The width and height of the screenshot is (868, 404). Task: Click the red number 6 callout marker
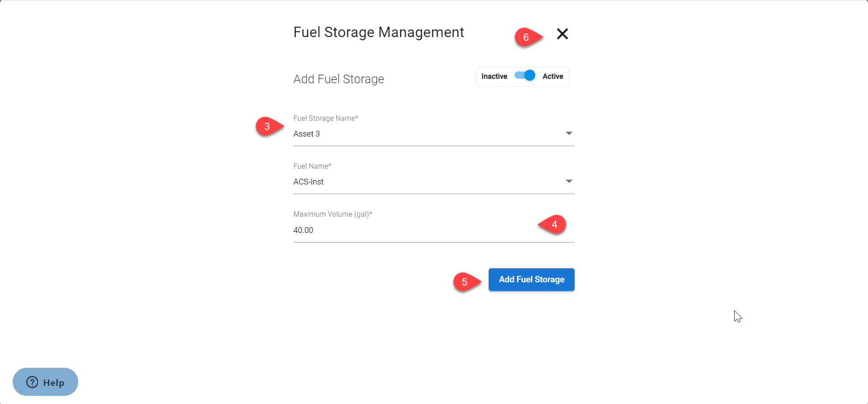click(x=526, y=37)
